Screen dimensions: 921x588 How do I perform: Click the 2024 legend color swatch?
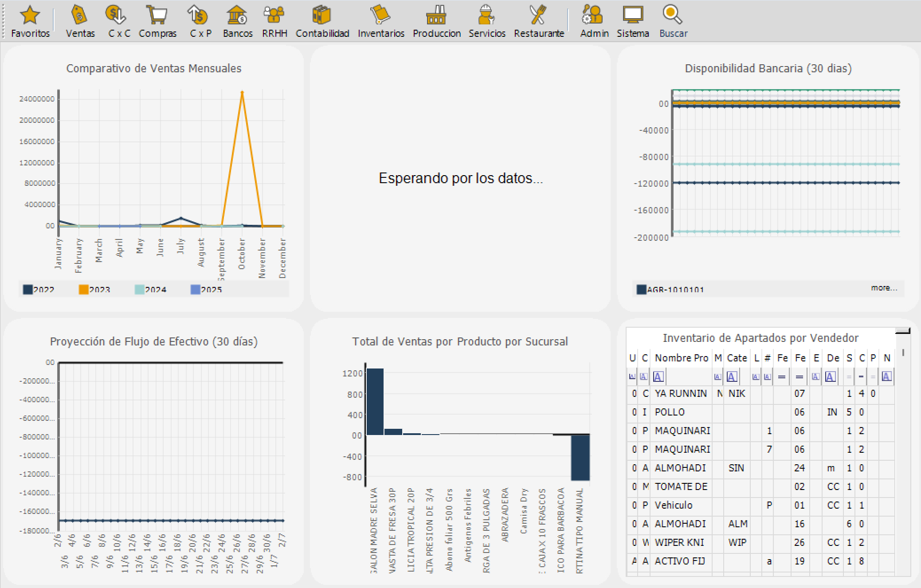point(140,289)
